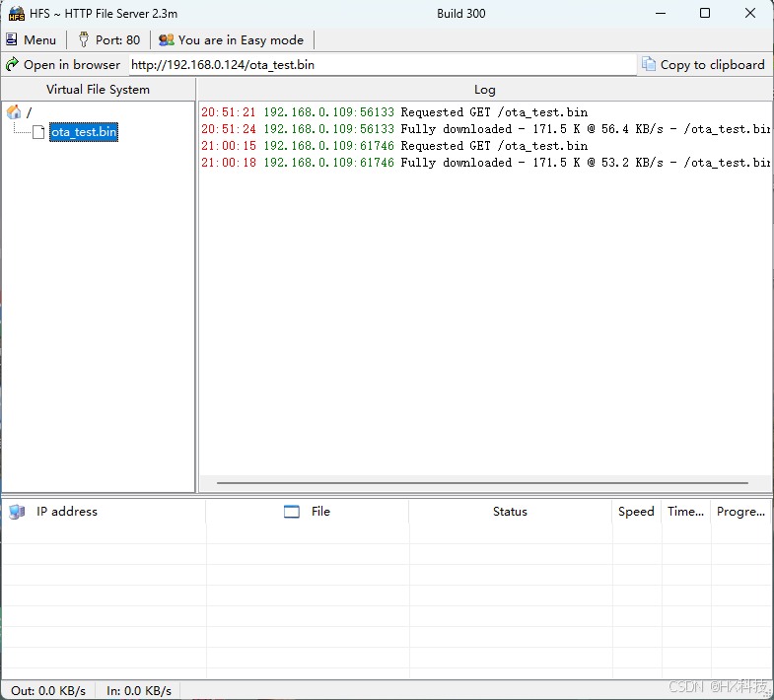
Task: Click the URL address field
Action: coord(383,65)
